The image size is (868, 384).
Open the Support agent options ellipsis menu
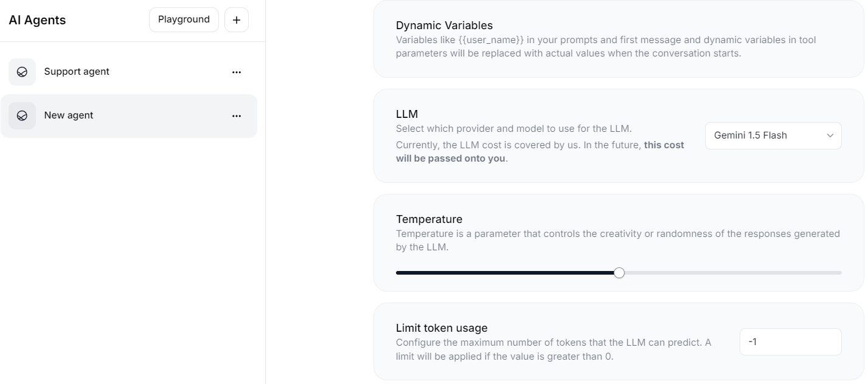(x=237, y=72)
